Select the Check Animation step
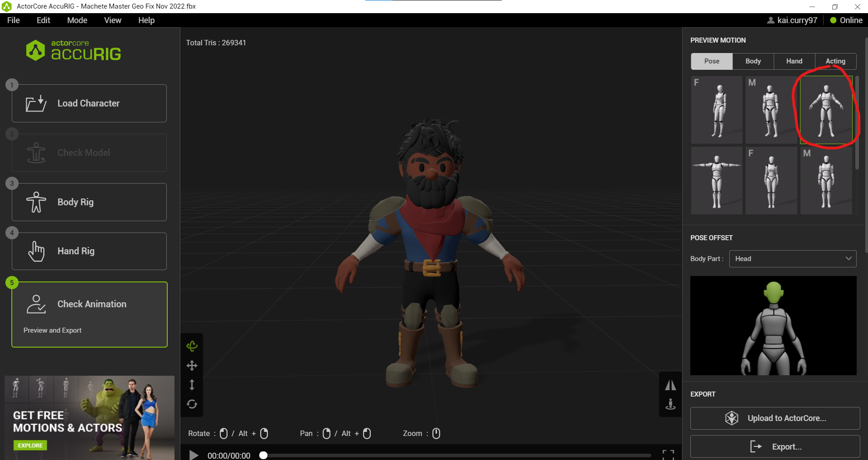This screenshot has height=460, width=868. 89,315
